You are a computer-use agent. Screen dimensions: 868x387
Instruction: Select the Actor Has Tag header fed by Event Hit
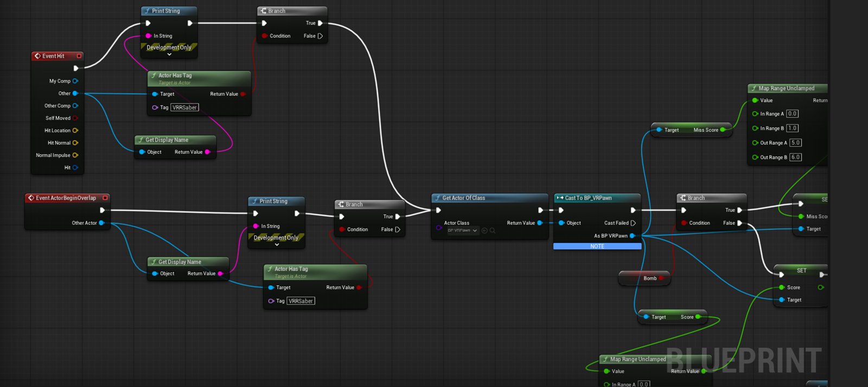click(199, 79)
